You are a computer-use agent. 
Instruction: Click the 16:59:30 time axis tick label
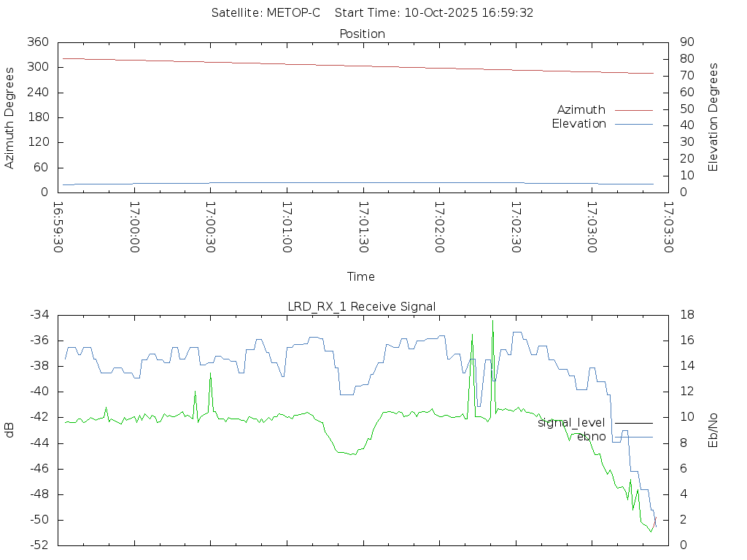coord(58,227)
